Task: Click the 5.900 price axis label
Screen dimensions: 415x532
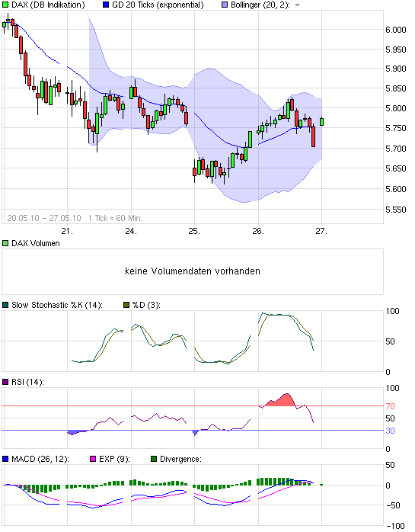Action: (x=396, y=69)
